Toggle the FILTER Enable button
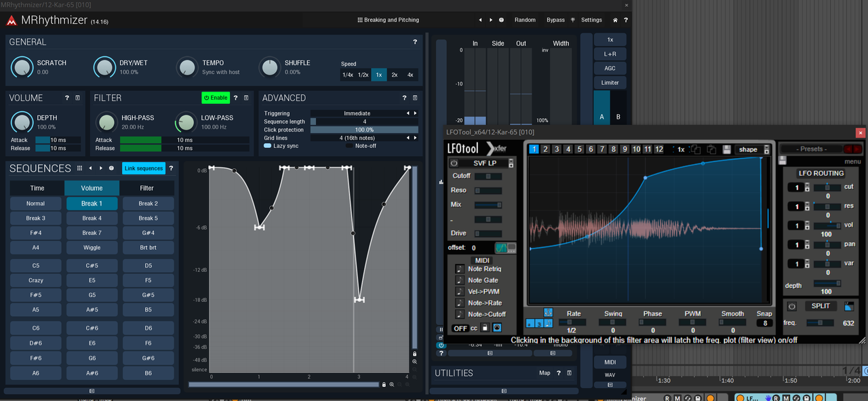868x401 pixels. click(x=216, y=98)
